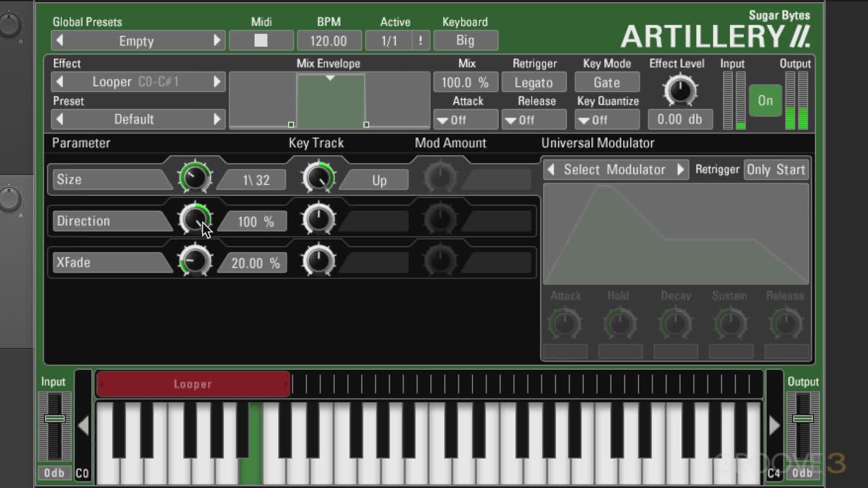
Task: Click the modulator Sustain knob
Action: [731, 324]
